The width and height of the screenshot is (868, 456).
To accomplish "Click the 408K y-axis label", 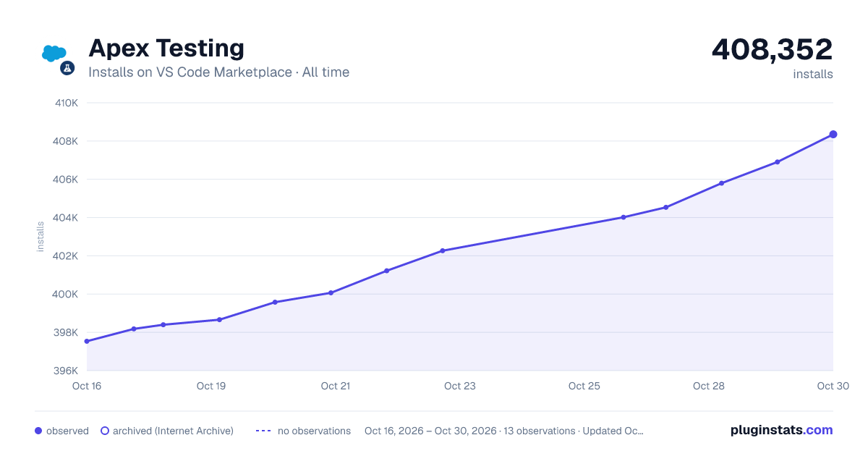I will [x=67, y=141].
